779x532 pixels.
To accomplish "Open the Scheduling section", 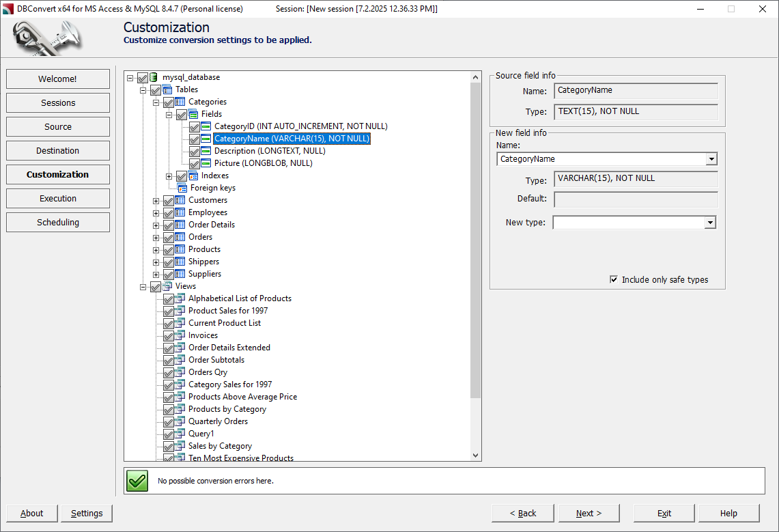I will (x=57, y=222).
